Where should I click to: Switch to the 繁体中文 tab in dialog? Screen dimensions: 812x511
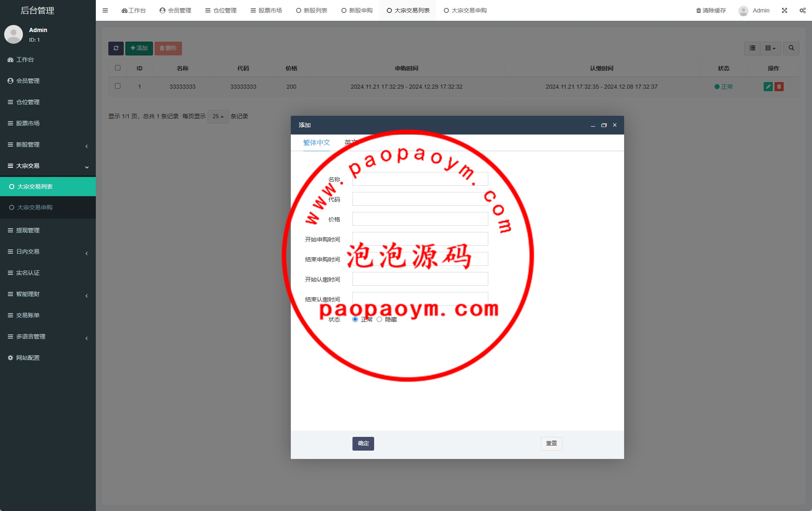tap(316, 142)
